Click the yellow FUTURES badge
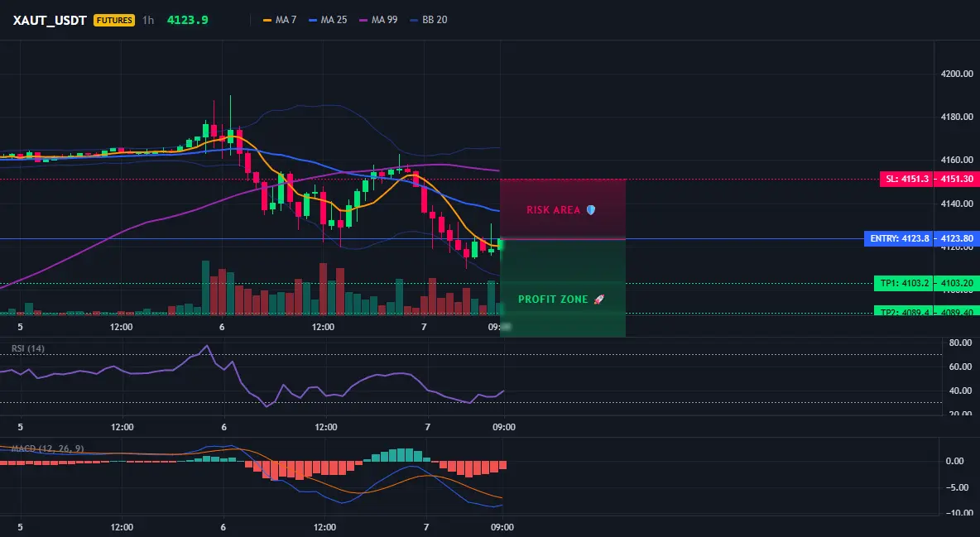This screenshot has width=980, height=537. click(113, 20)
